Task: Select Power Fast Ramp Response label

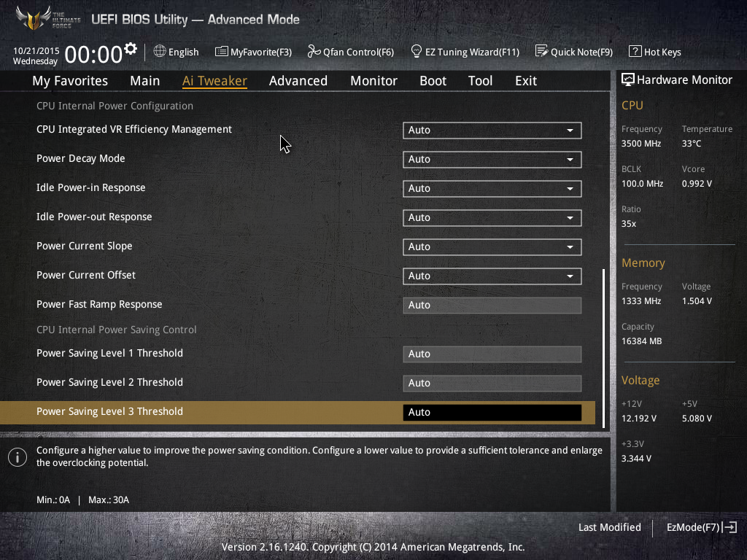Action: pos(99,304)
